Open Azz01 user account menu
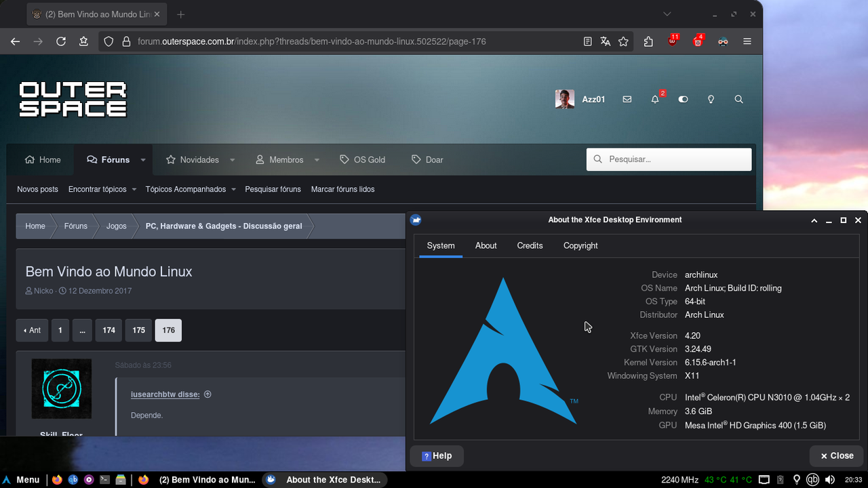 pyautogui.click(x=580, y=99)
